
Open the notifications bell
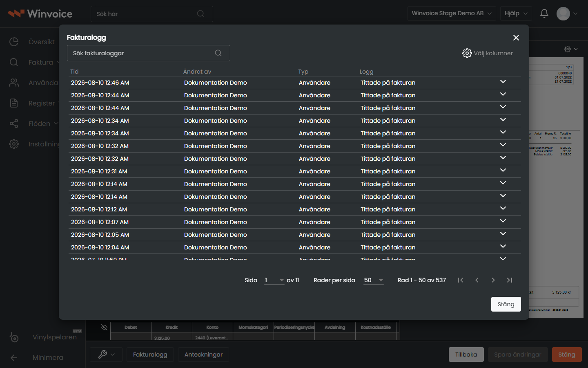[x=544, y=13]
